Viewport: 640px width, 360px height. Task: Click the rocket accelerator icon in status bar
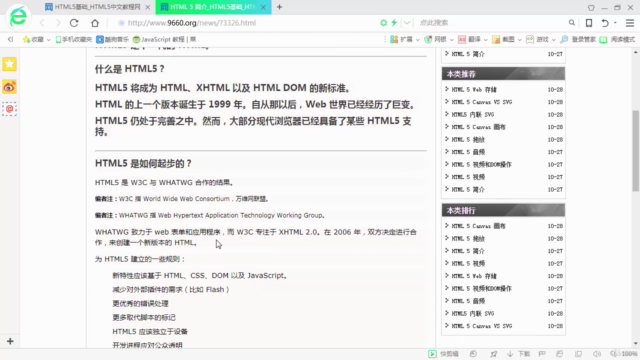pyautogui.click(x=493, y=354)
